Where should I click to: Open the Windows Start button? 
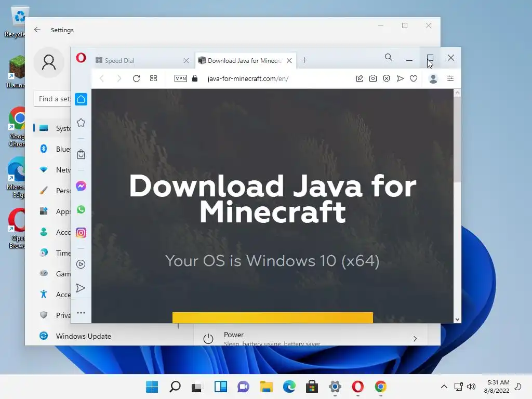[152, 387]
